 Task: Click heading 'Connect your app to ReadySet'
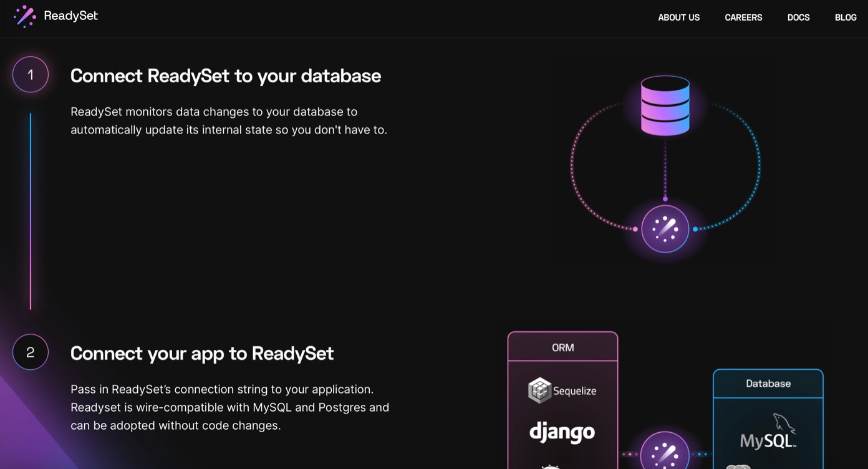(x=202, y=354)
